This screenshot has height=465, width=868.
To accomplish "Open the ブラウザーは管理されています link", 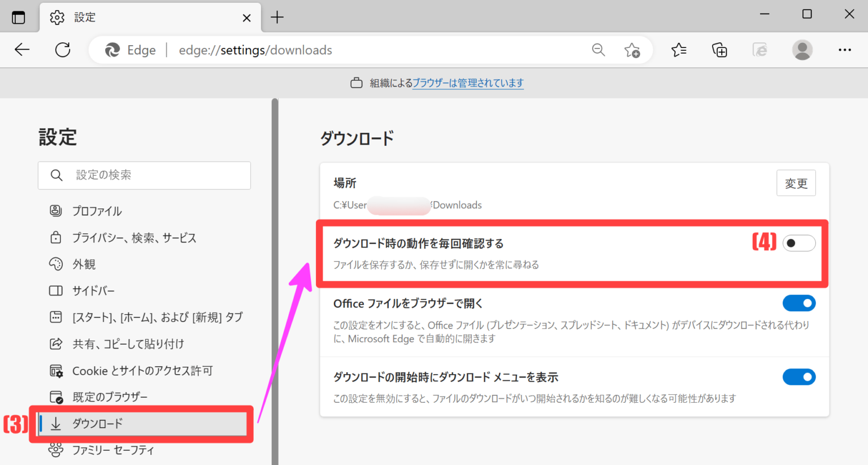I will click(468, 83).
